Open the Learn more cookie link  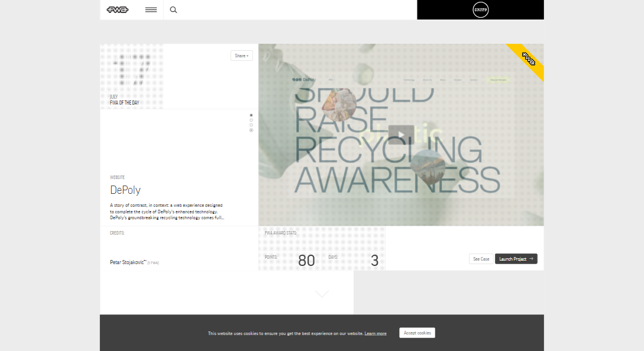coord(375,333)
